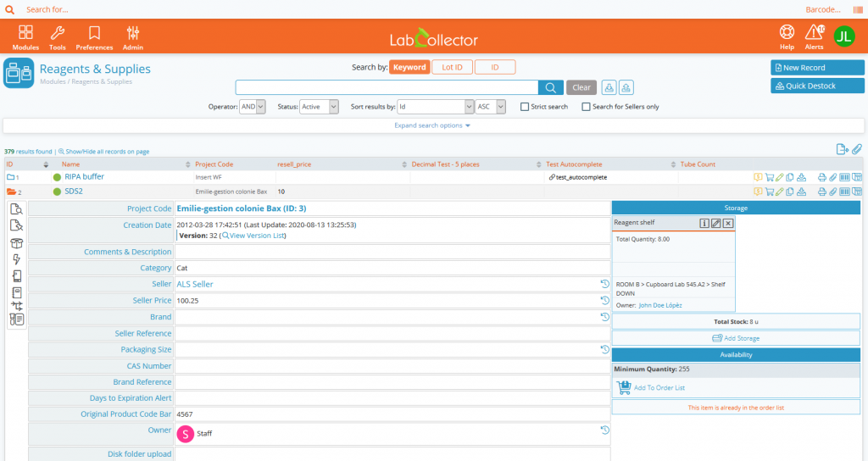Click the crossing arrows icon in record sidebar
Viewport: 868px width, 461px height.
point(17,306)
